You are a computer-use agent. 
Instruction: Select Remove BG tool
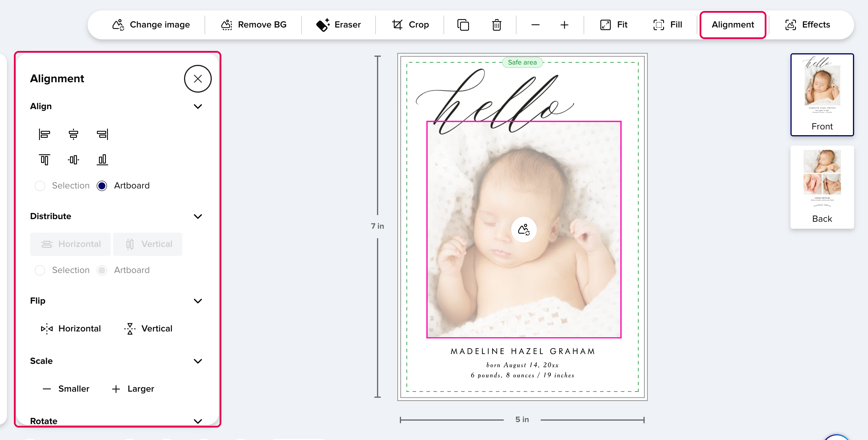[253, 25]
